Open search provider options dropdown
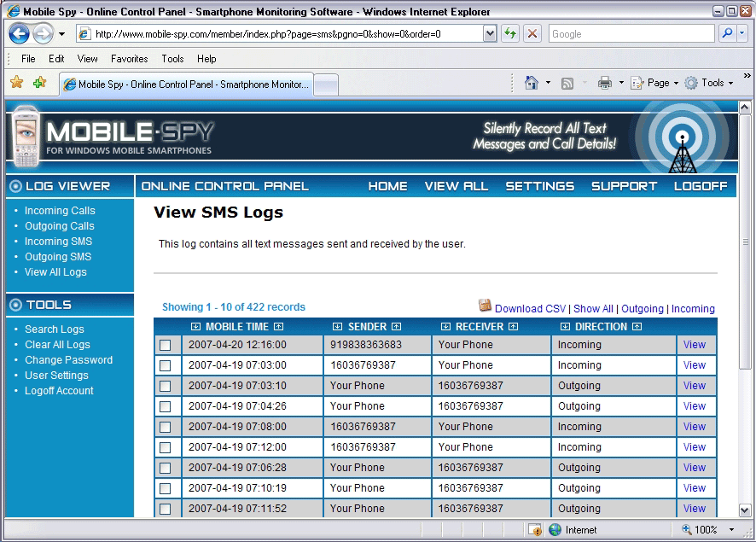This screenshot has height=542, width=756. click(x=742, y=34)
